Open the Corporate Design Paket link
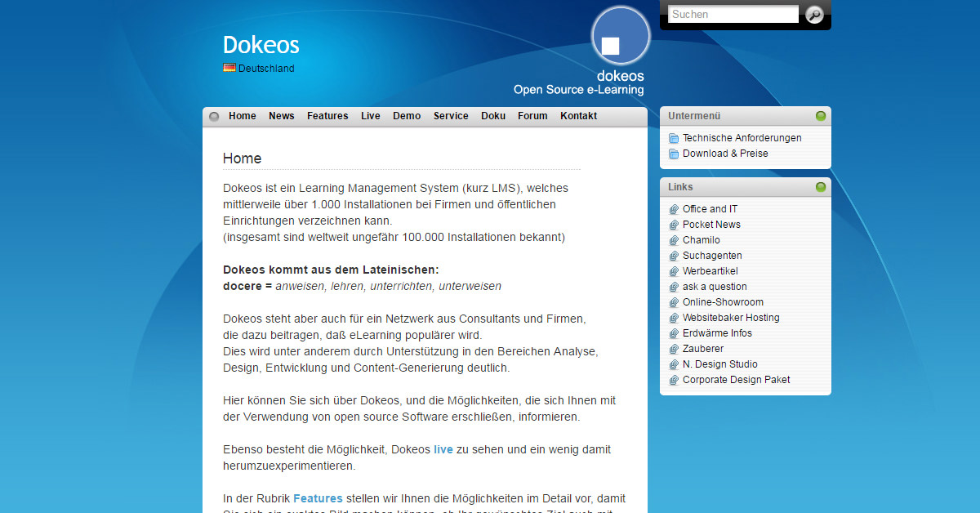The width and height of the screenshot is (980, 513). (x=737, y=380)
